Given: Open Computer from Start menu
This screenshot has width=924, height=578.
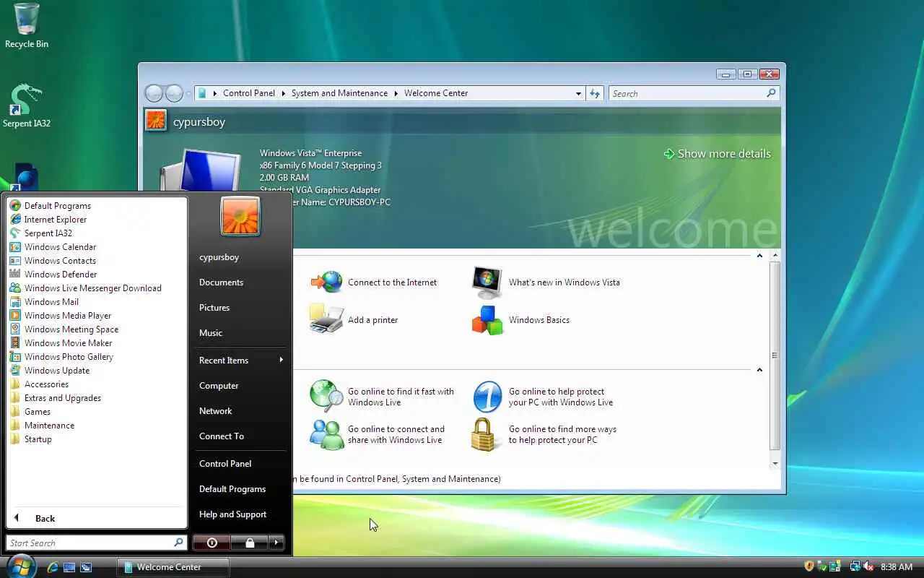Looking at the screenshot, I should [240, 386].
